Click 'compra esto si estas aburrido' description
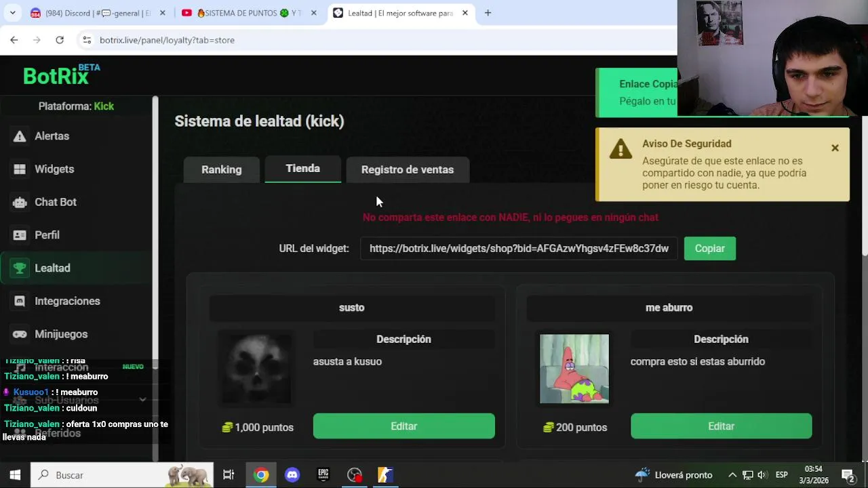Screen dimensions: 868x488 pyautogui.click(x=698, y=362)
